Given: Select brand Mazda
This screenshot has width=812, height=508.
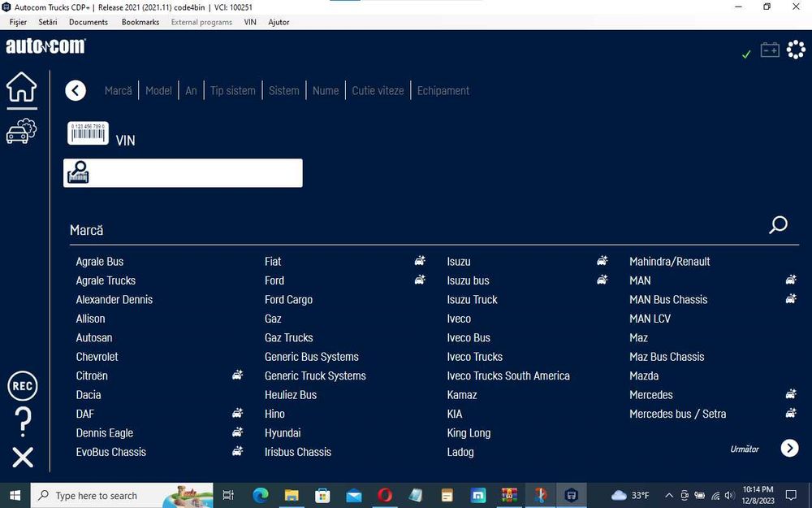Looking at the screenshot, I should coord(644,376).
